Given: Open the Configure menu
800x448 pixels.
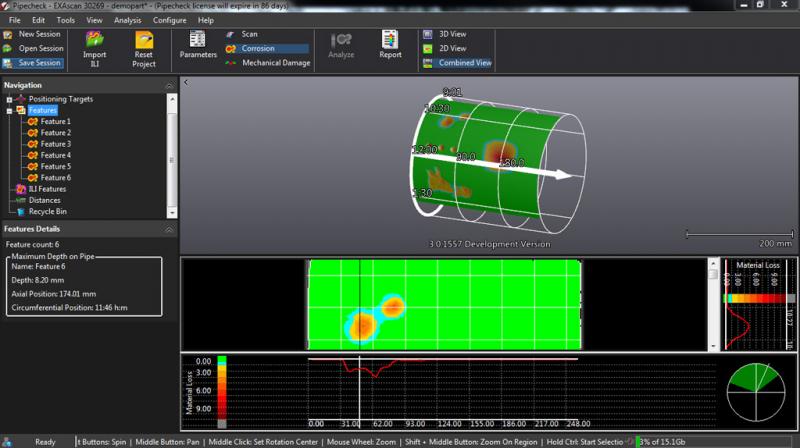Looking at the screenshot, I should click(x=169, y=20).
